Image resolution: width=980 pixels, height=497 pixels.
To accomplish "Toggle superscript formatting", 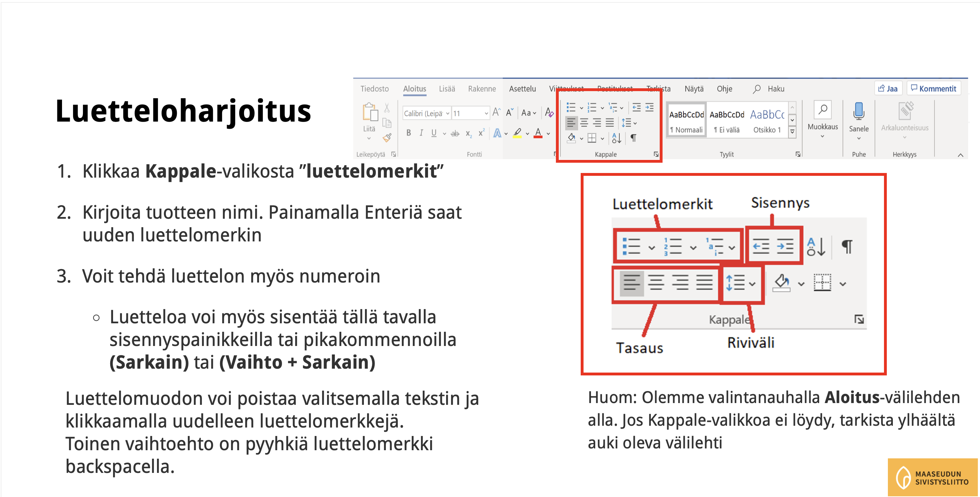I will (481, 133).
